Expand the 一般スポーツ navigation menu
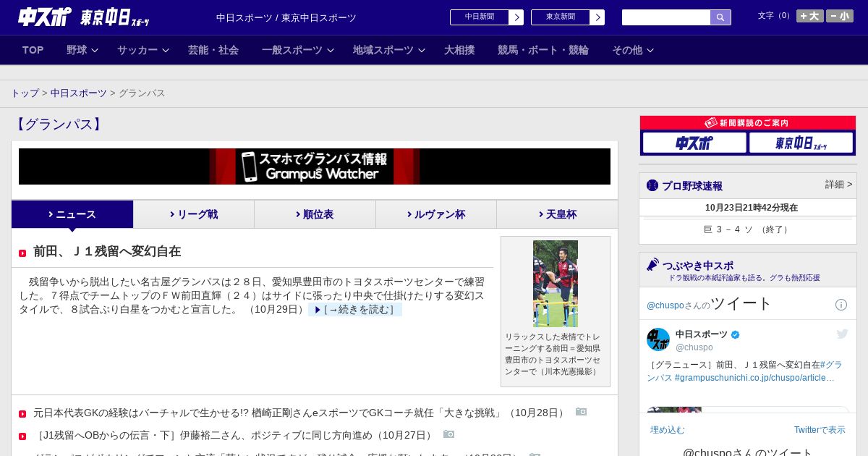Viewport: 868px width, 456px height. (x=298, y=50)
